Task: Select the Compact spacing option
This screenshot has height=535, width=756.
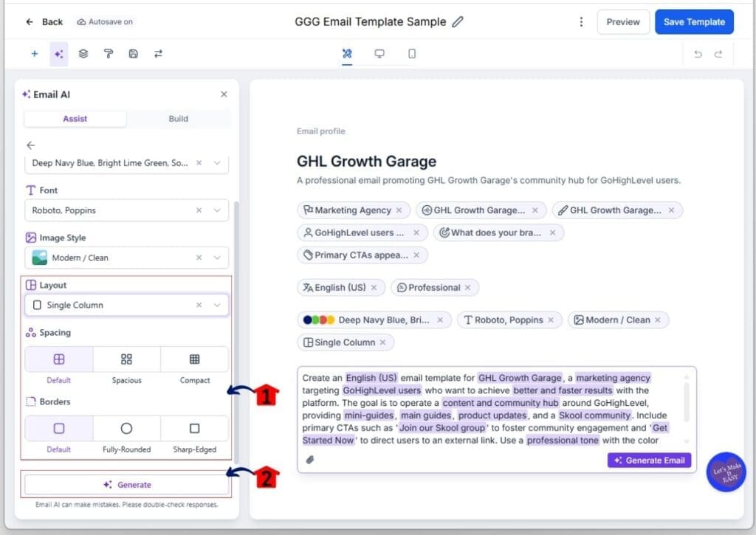Action: pos(194,359)
